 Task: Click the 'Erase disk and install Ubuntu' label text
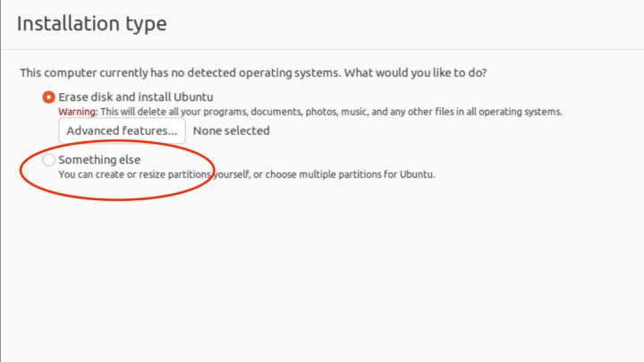click(135, 97)
